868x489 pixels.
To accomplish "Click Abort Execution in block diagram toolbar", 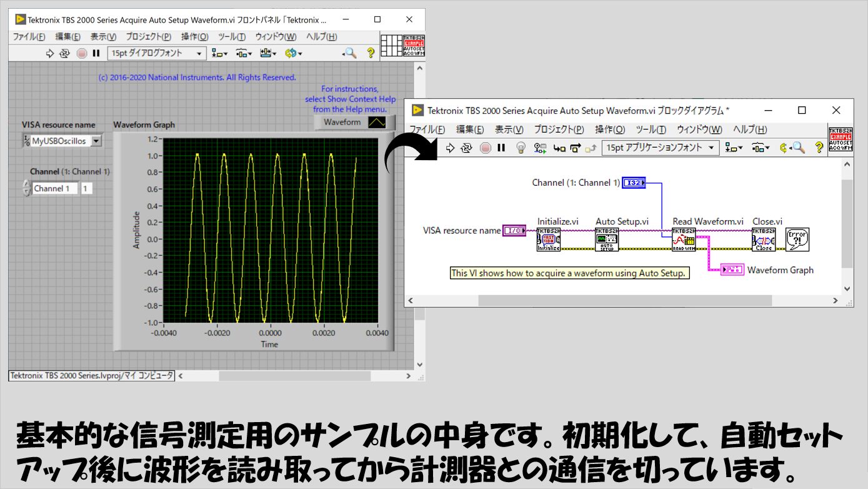I will click(x=486, y=148).
